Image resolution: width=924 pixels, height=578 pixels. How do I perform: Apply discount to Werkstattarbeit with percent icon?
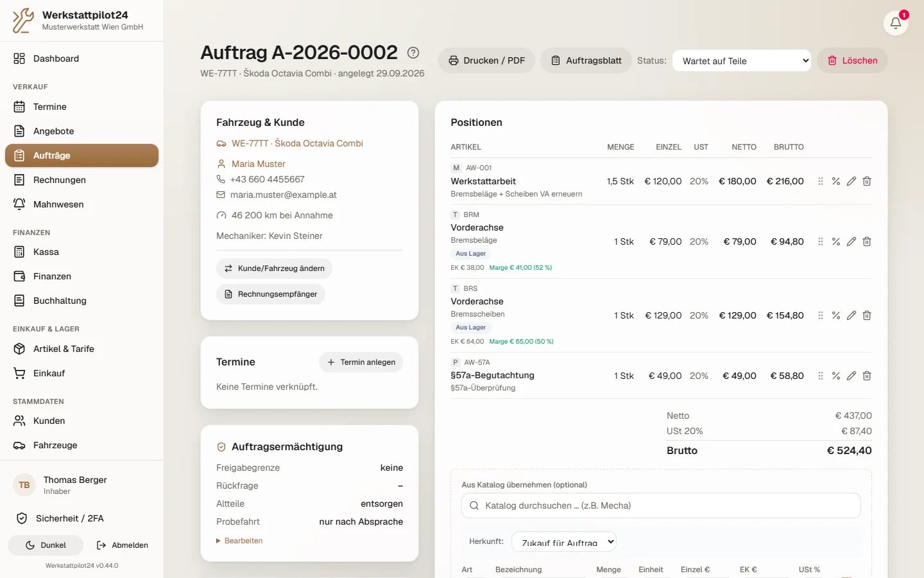point(836,181)
